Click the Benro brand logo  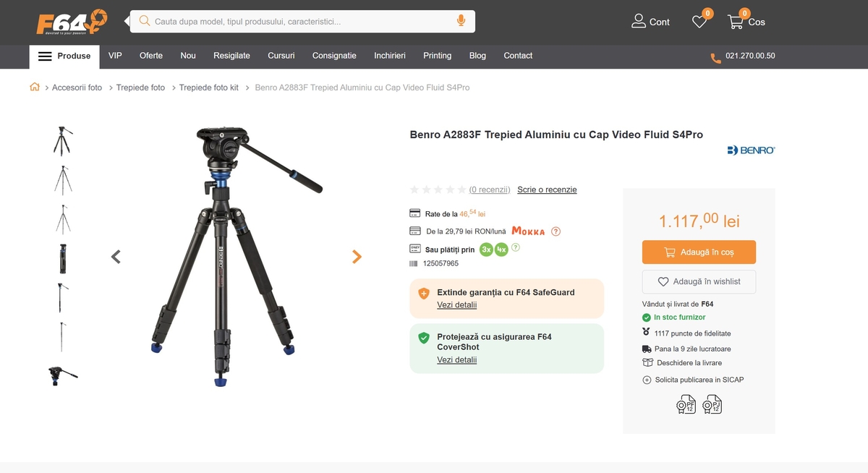pyautogui.click(x=751, y=150)
